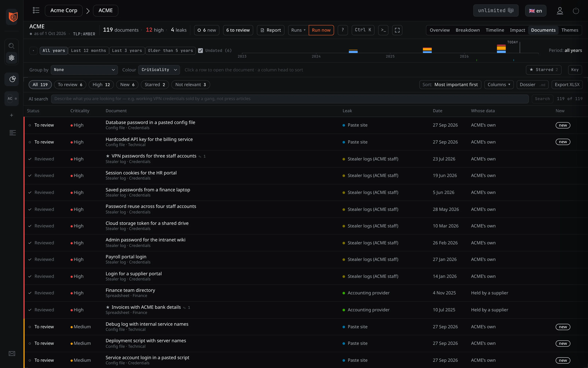Toggle the fullscreen expand icon
This screenshot has width=588, height=368.
click(397, 30)
